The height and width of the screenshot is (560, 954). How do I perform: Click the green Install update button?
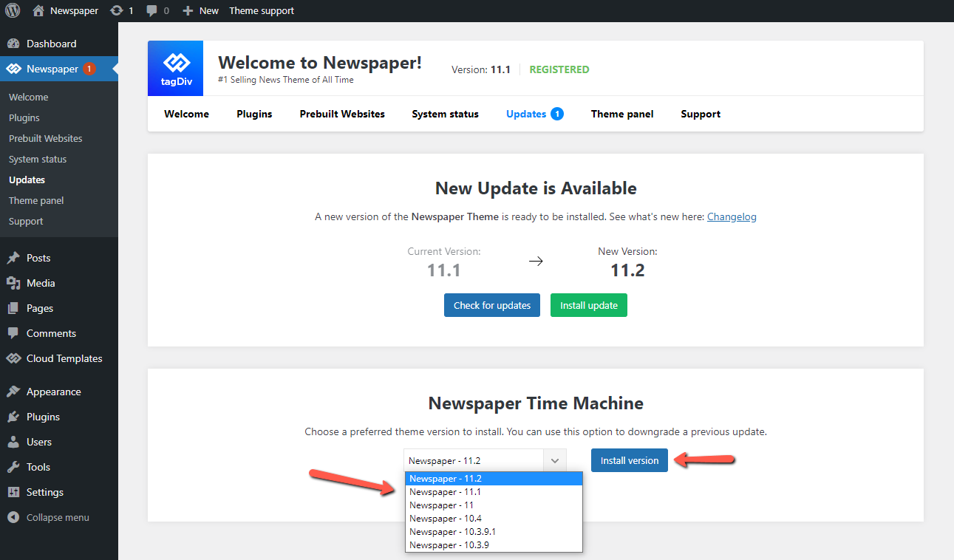pyautogui.click(x=589, y=305)
